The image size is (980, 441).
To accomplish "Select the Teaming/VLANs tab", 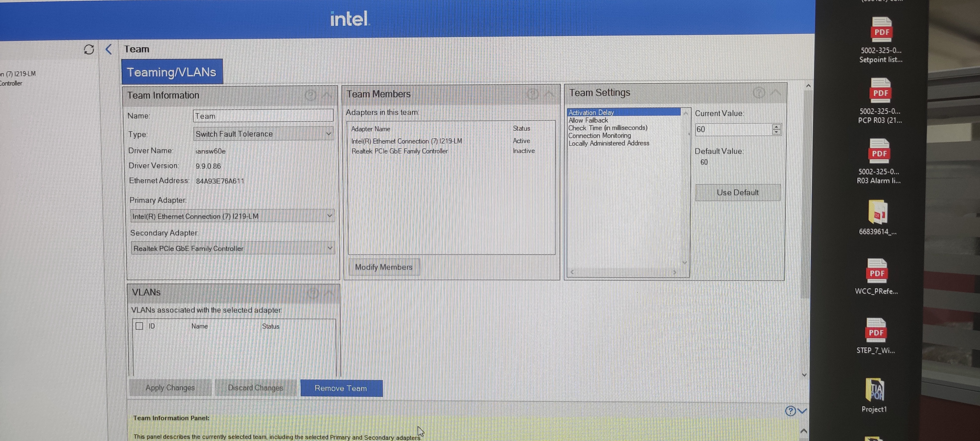I will click(172, 72).
